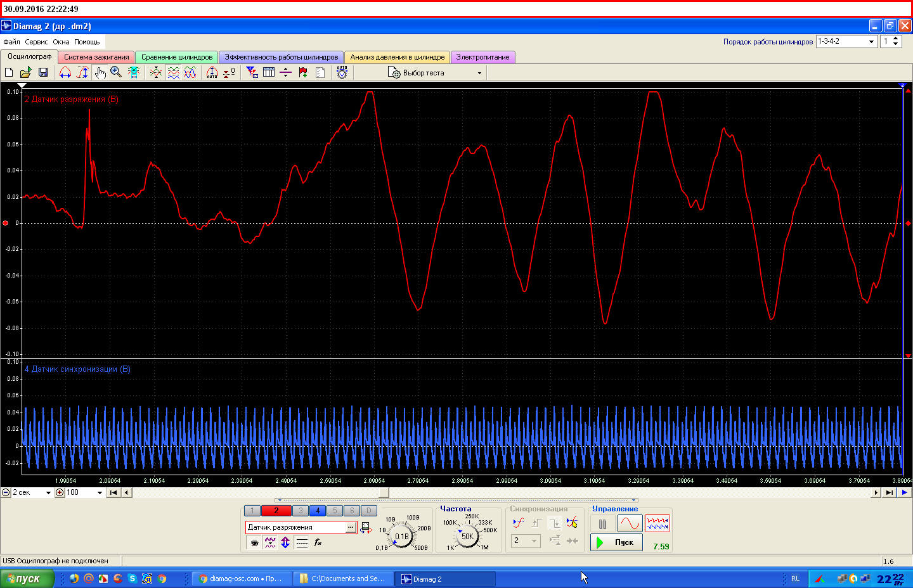Select vertical measurement cursor tool

pos(82,72)
